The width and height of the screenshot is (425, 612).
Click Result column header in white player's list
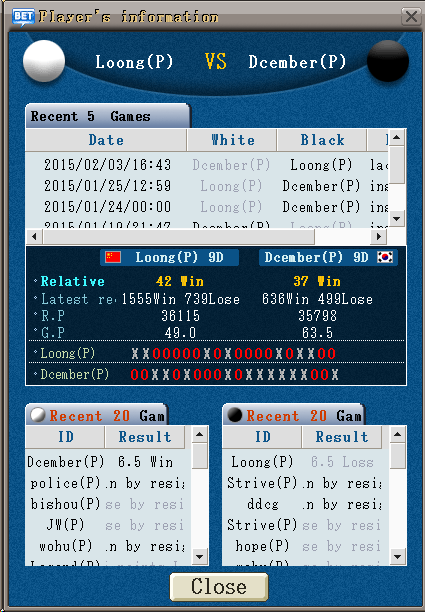click(x=145, y=437)
